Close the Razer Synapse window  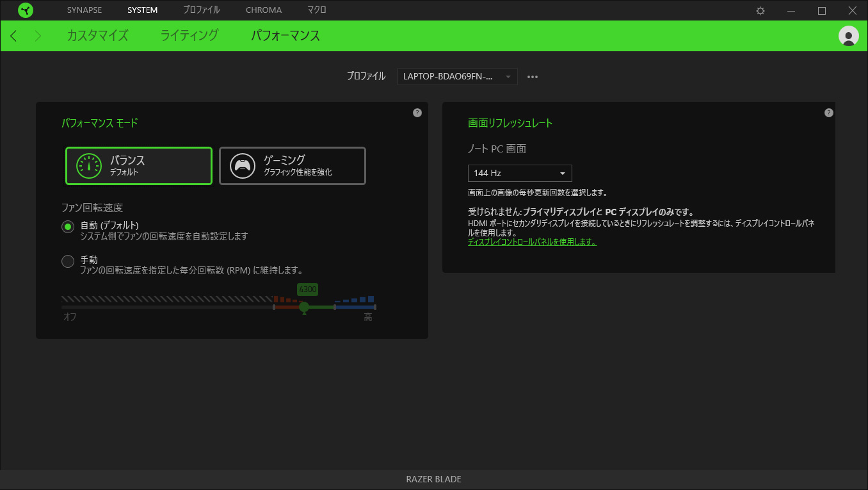coord(852,10)
